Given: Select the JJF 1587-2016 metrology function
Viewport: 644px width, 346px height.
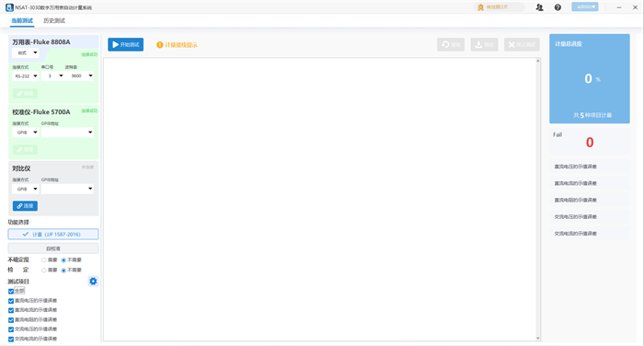Looking at the screenshot, I should [53, 235].
